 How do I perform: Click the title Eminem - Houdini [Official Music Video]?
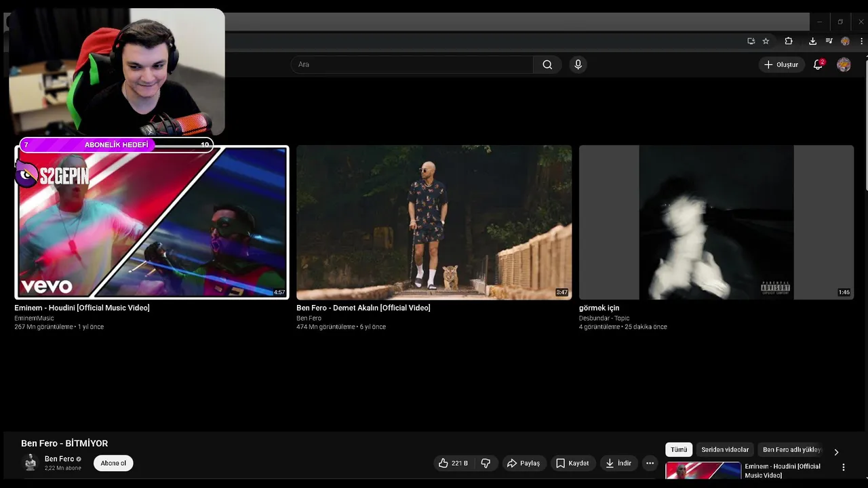click(x=82, y=308)
